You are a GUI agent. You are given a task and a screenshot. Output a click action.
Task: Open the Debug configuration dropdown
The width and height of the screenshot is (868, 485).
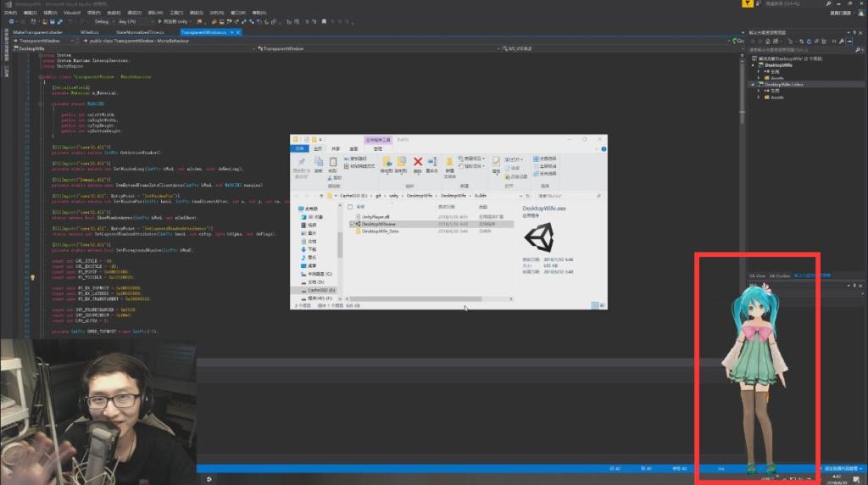click(103, 21)
